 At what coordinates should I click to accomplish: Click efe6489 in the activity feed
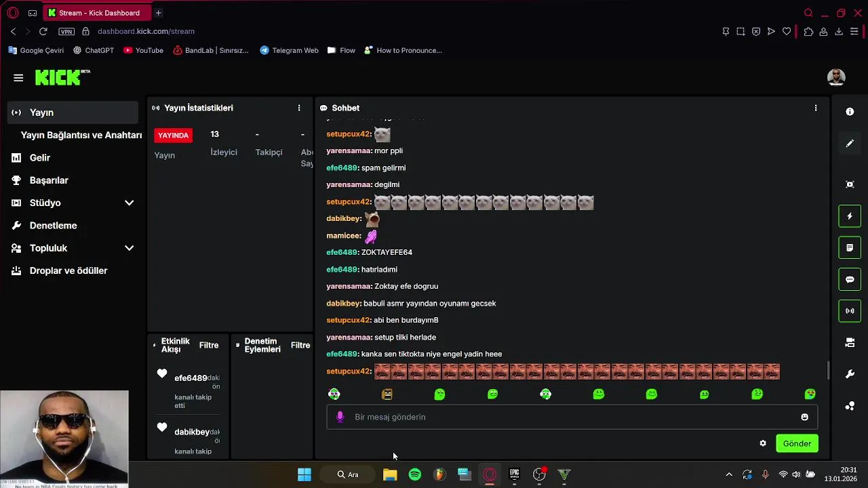pos(191,378)
